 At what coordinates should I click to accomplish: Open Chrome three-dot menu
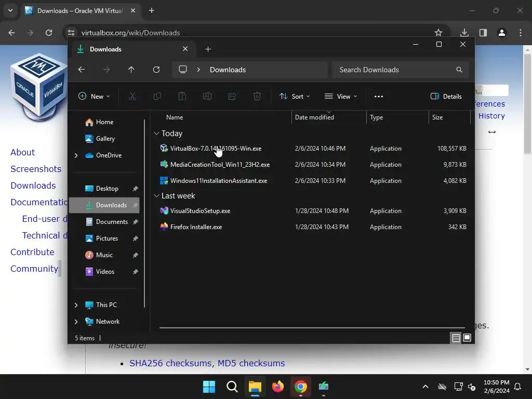(x=521, y=33)
